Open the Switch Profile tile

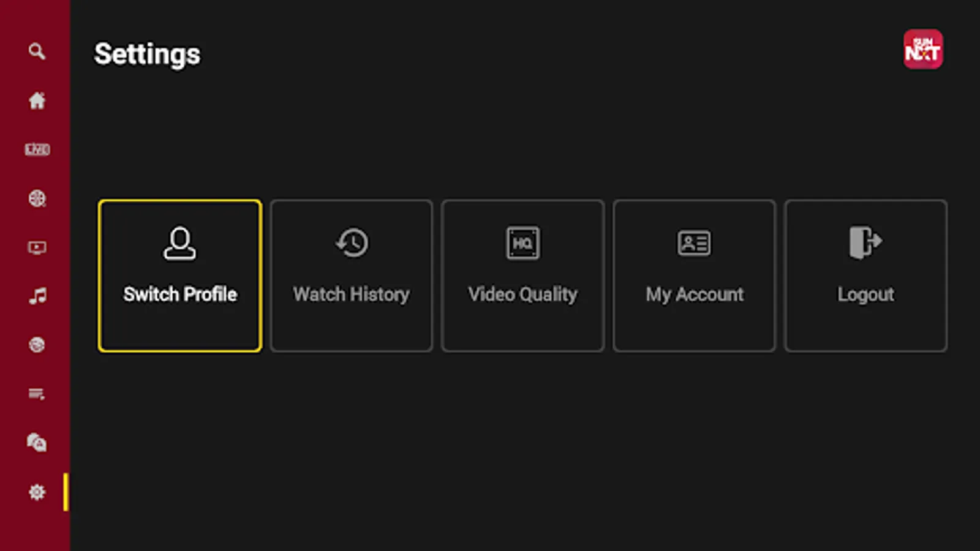click(180, 275)
